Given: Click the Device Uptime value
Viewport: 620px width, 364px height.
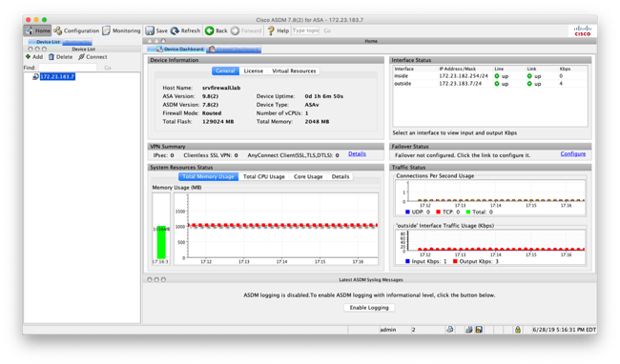Looking at the screenshot, I should [324, 96].
